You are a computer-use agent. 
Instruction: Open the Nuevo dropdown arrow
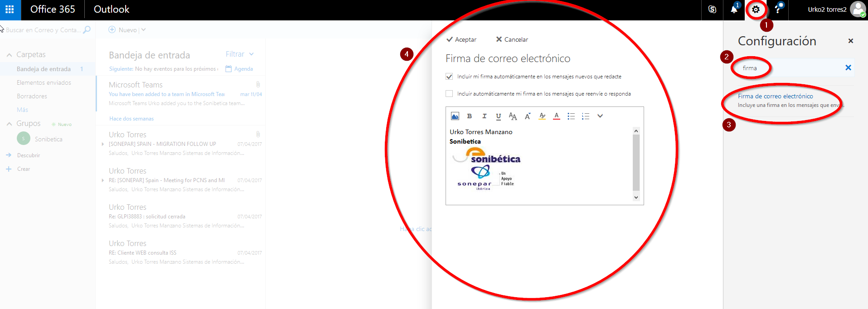pyautogui.click(x=144, y=29)
